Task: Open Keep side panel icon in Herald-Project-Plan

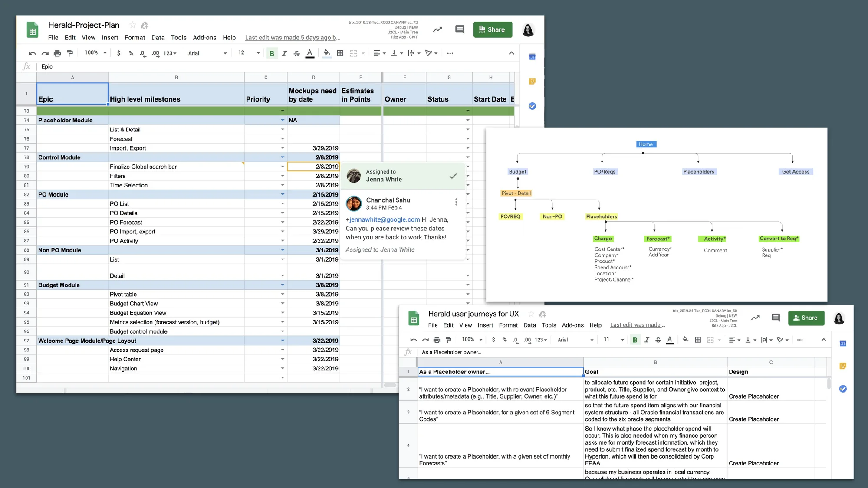Action: click(x=532, y=81)
